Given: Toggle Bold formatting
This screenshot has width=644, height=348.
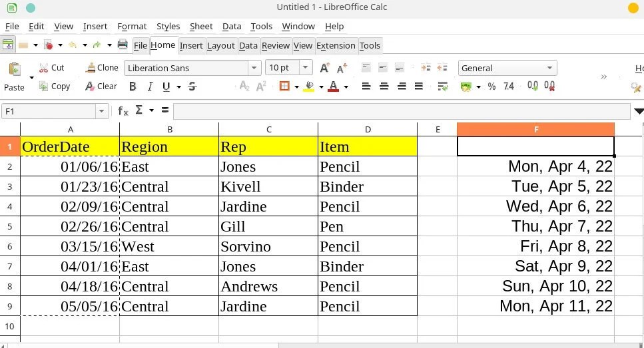Looking at the screenshot, I should 133,87.
